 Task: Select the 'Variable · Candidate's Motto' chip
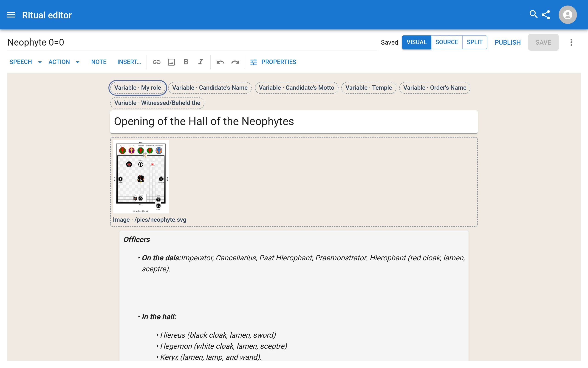[x=297, y=88]
